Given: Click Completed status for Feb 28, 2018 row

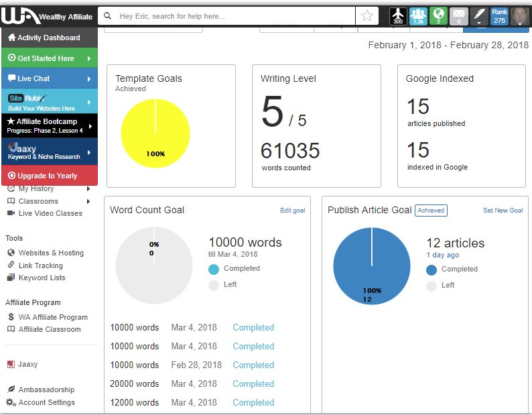Looking at the screenshot, I should pyautogui.click(x=253, y=365).
